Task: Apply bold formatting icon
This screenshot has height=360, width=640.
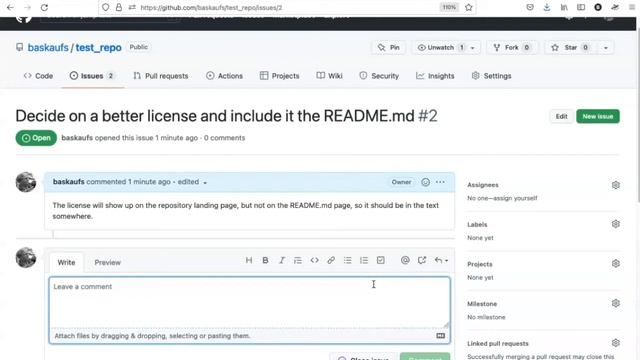Action: coord(265,260)
